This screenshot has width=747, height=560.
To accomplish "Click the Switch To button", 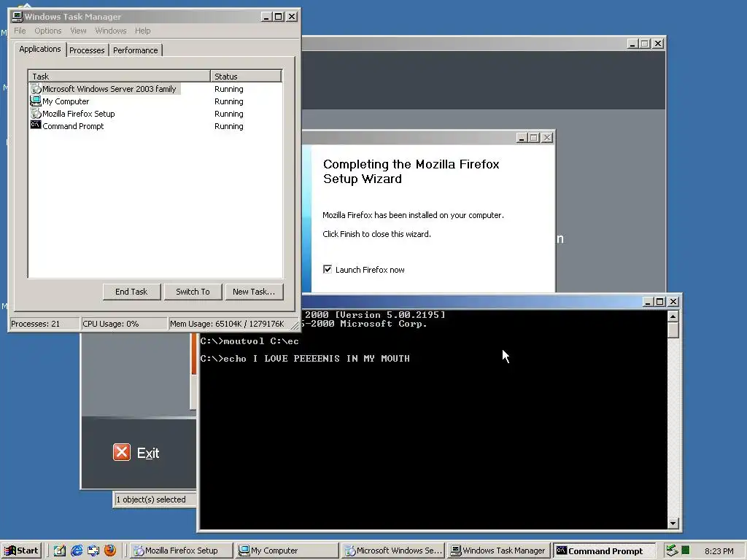I will coord(193,292).
